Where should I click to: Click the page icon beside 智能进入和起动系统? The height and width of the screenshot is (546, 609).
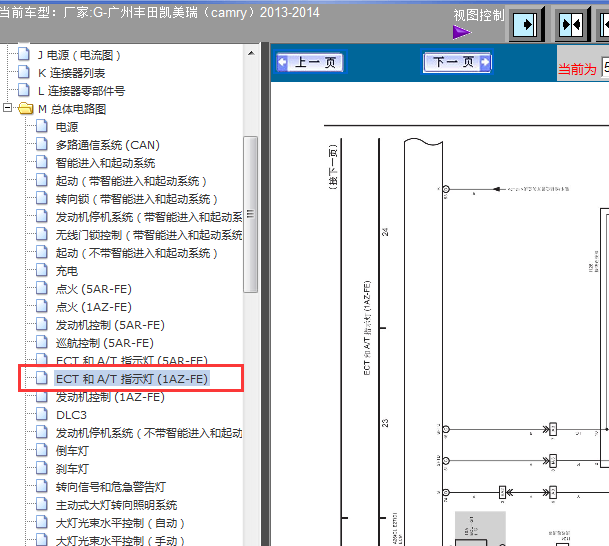point(42,162)
